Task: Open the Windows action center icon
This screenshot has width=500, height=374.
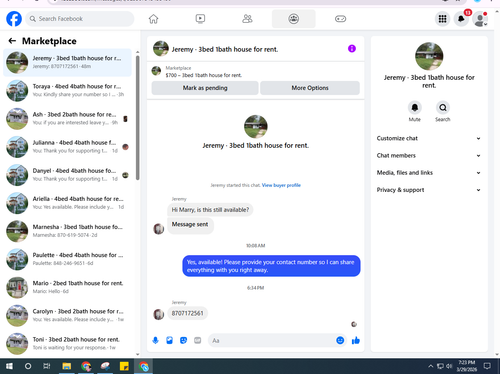Action: click(487, 366)
